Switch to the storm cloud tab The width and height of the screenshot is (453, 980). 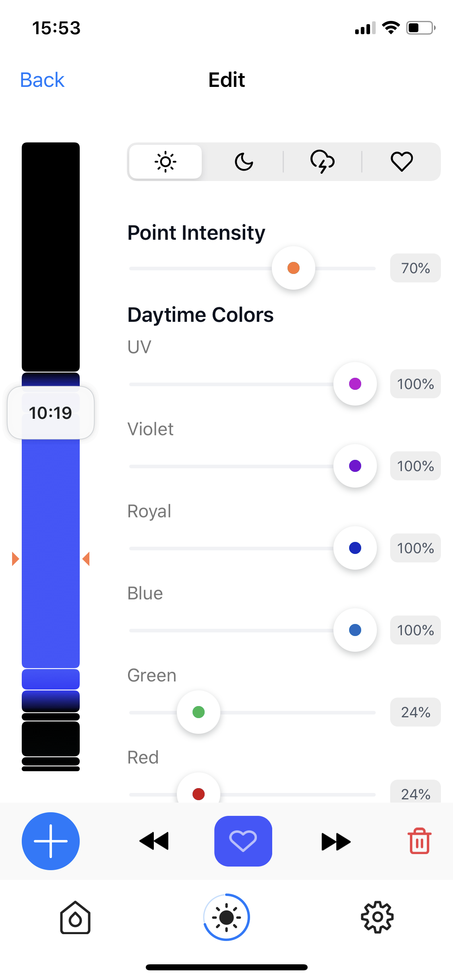322,162
